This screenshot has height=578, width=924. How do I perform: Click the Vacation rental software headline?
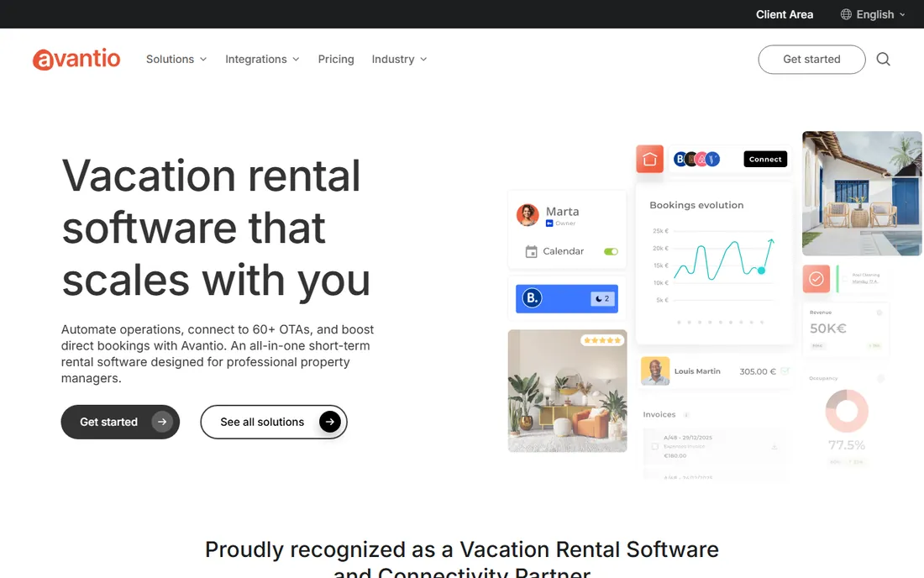(x=216, y=228)
